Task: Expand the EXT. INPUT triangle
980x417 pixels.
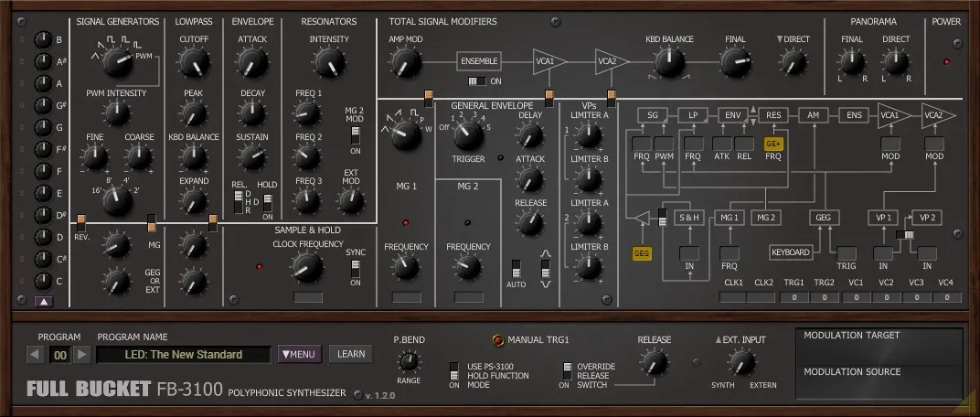Action: point(719,340)
